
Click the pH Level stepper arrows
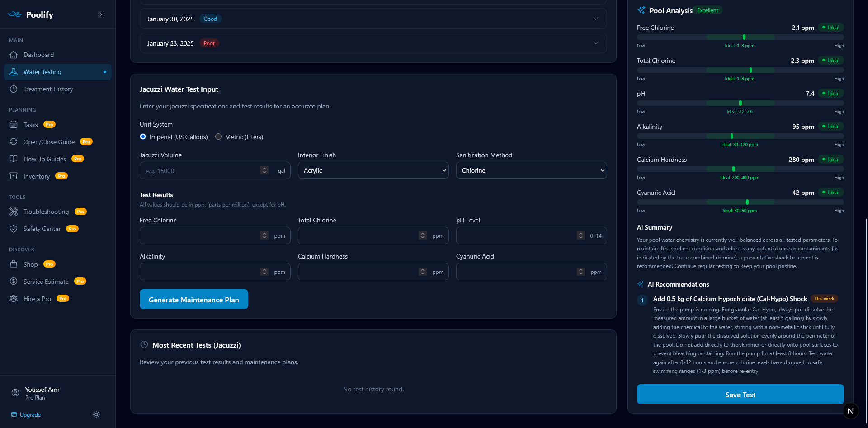581,235
